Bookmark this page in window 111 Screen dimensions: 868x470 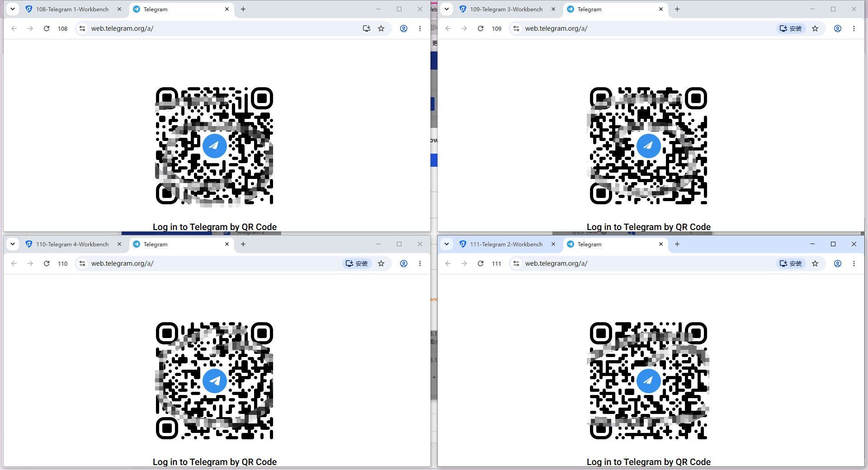pyautogui.click(x=815, y=263)
